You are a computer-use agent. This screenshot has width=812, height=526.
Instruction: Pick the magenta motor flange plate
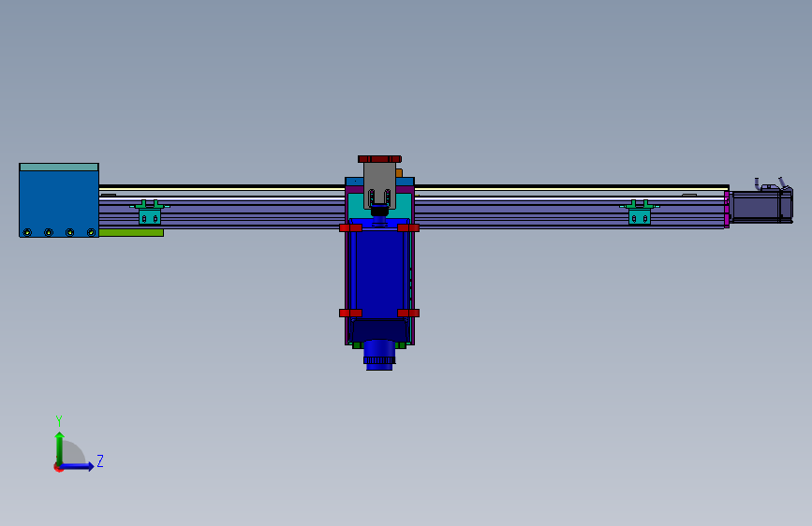[x=727, y=209]
